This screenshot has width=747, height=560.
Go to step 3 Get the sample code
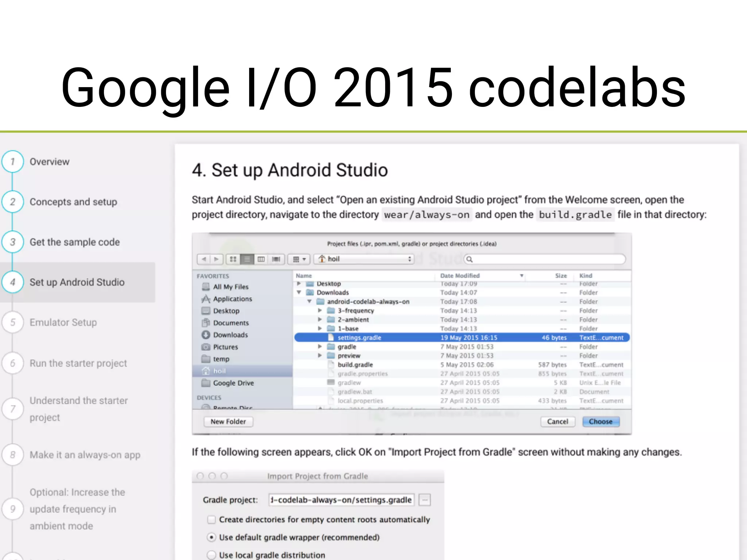(61, 242)
